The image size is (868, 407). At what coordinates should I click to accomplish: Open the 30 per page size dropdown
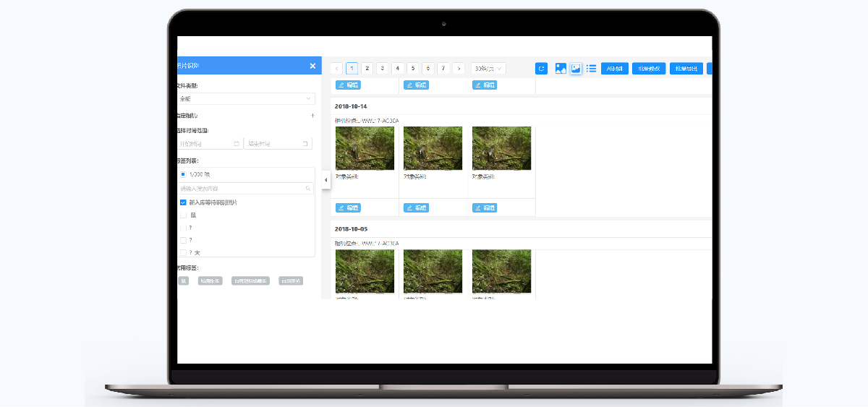(x=488, y=69)
